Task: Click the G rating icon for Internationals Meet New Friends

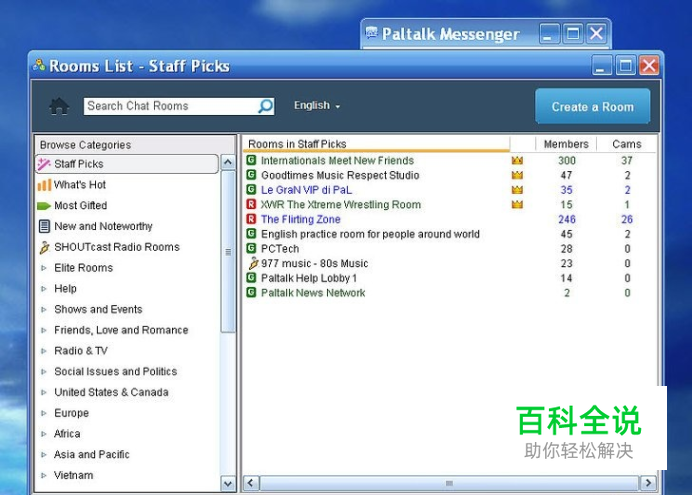Action: click(x=251, y=160)
